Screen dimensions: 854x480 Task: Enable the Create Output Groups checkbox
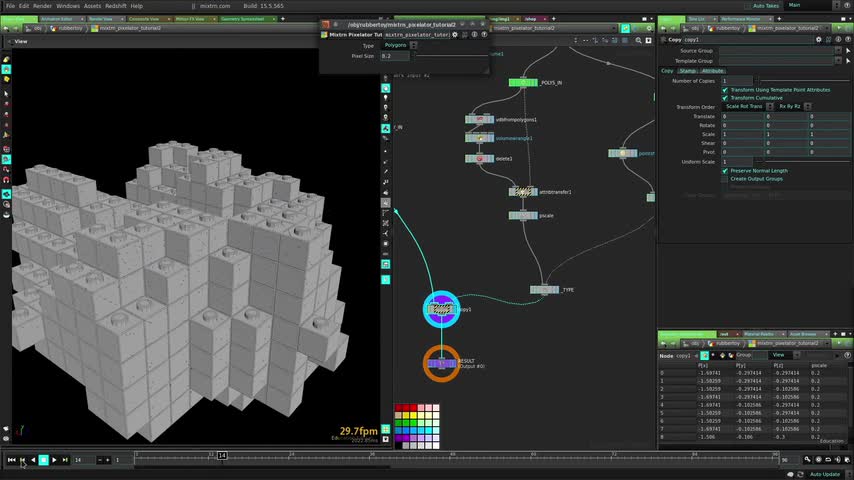coord(725,178)
